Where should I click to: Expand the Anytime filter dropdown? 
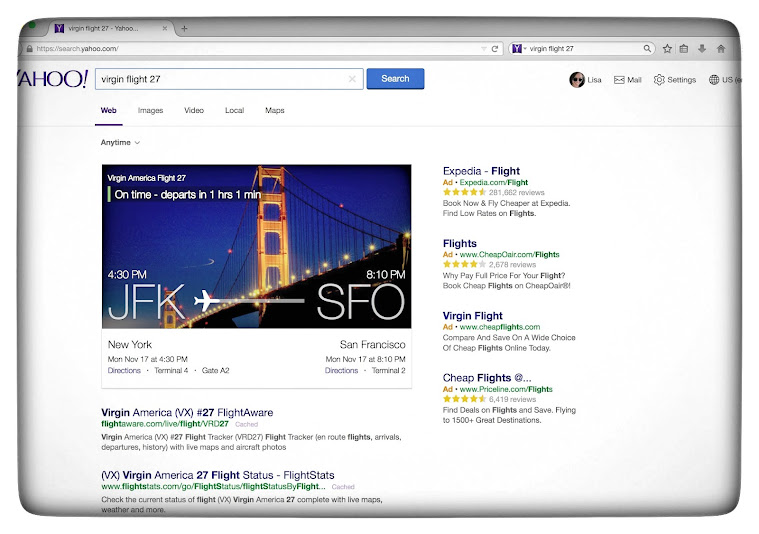pyautogui.click(x=120, y=142)
